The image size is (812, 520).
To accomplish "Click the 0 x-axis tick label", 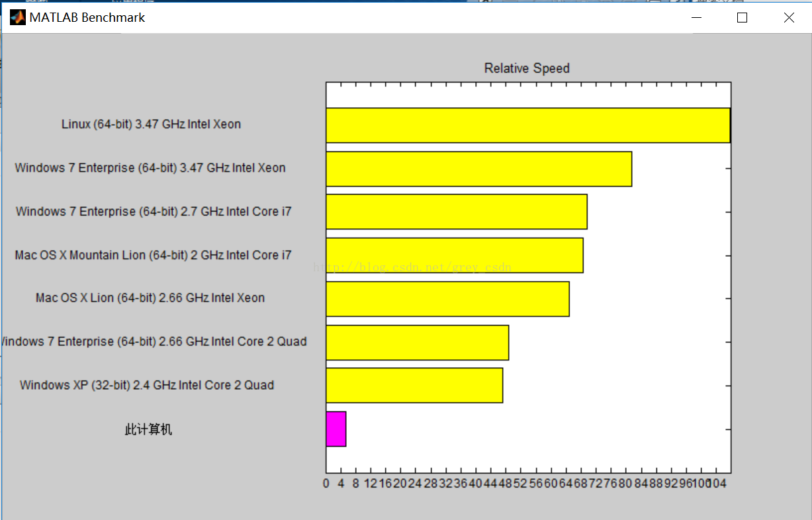I will click(x=326, y=484).
